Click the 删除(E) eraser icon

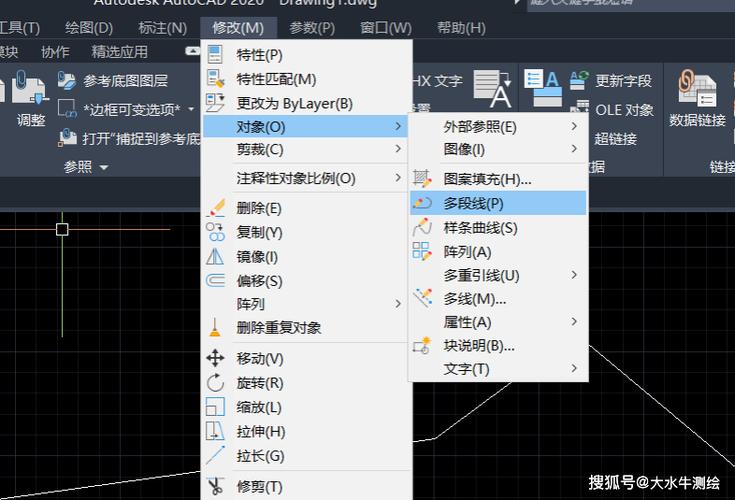click(216, 208)
